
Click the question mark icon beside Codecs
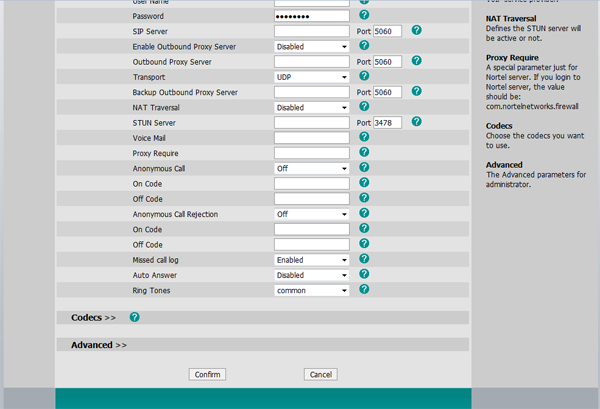[x=134, y=317]
